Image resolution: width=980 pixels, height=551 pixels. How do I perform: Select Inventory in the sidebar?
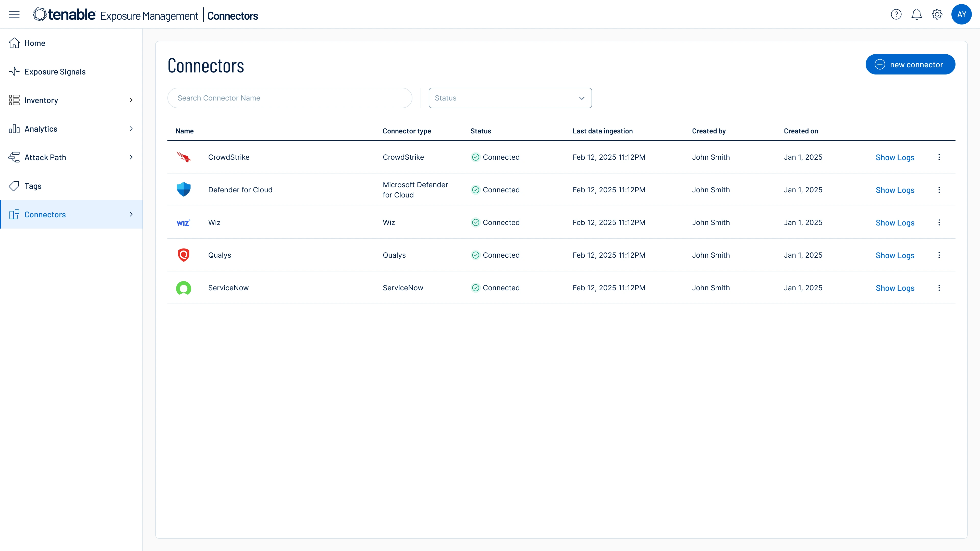point(71,100)
